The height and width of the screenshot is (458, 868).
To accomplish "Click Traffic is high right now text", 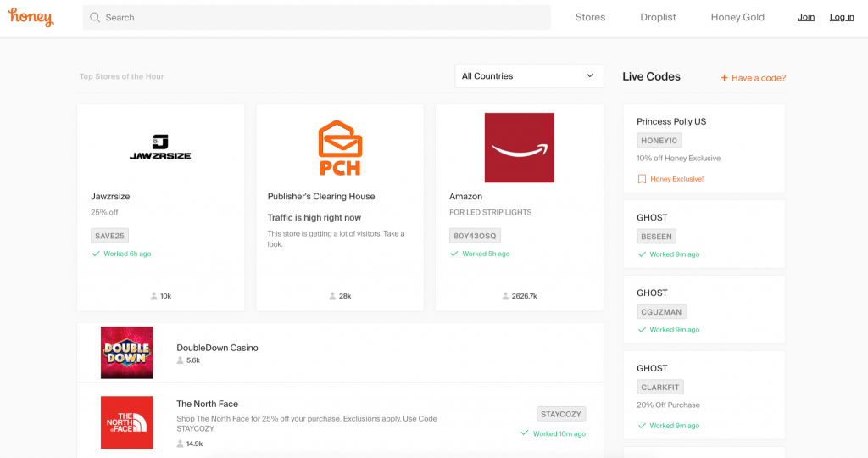I will tap(314, 218).
